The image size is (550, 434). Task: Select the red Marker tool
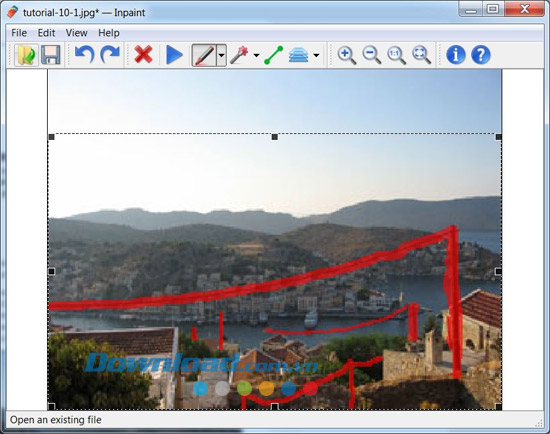[x=204, y=55]
